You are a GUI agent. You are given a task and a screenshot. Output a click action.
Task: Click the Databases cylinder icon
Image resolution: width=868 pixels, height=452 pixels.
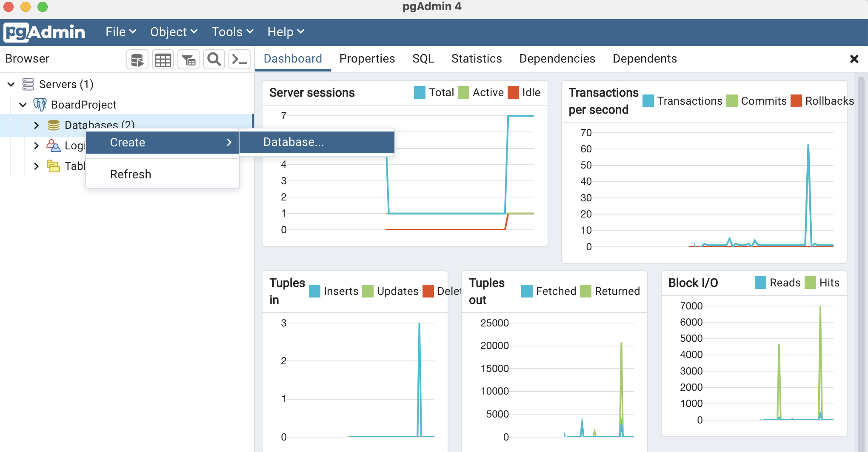click(53, 125)
